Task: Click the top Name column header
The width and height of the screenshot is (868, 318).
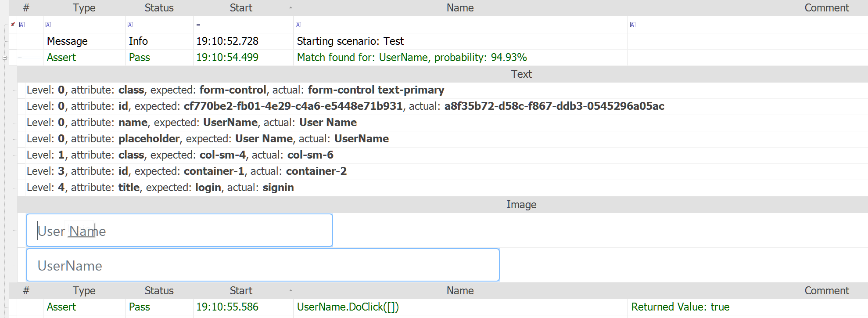Action: tap(460, 8)
